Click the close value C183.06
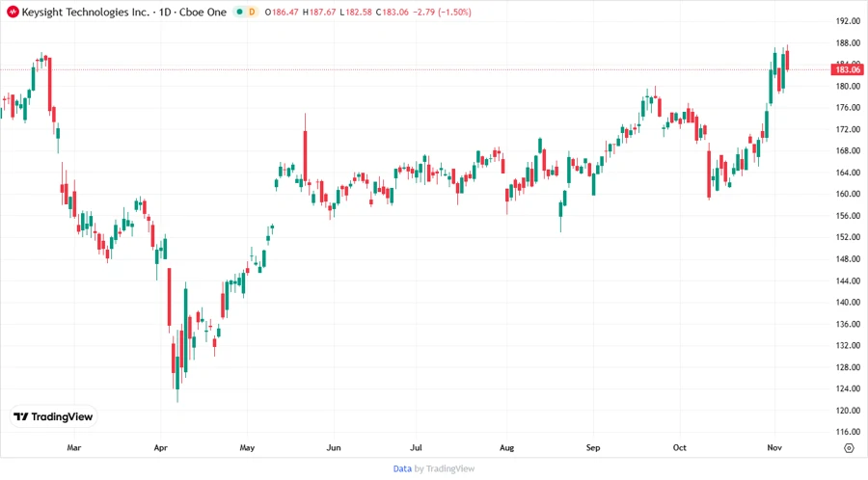The height and width of the screenshot is (480, 868). point(392,12)
